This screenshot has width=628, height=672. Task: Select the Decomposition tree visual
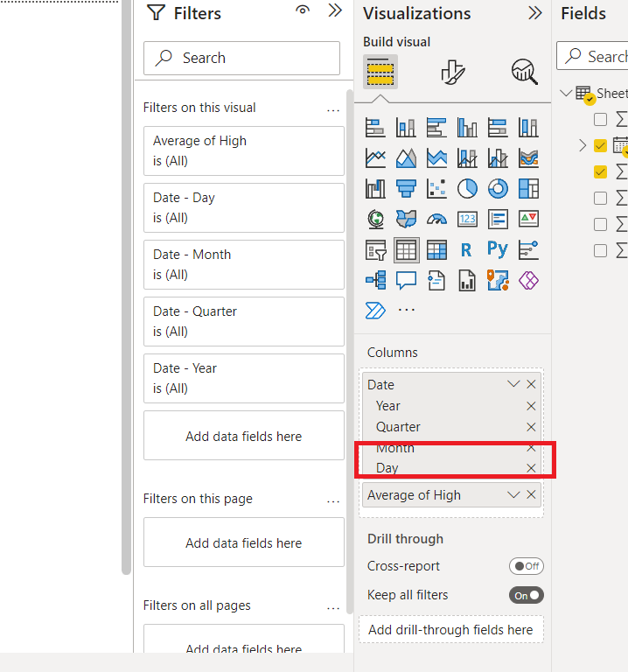(375, 281)
